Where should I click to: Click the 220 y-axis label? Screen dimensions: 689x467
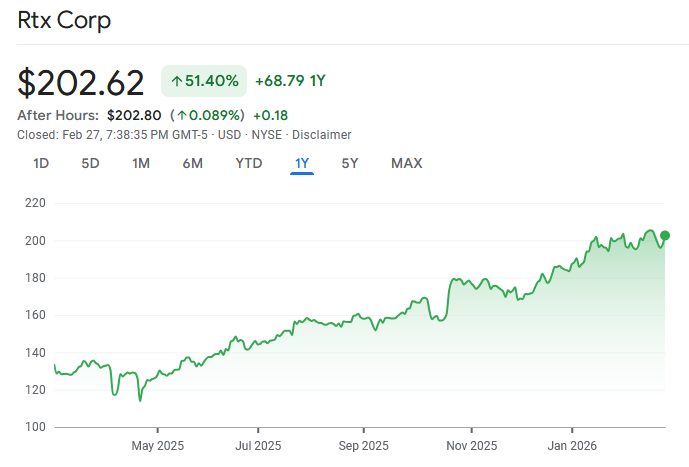35,203
